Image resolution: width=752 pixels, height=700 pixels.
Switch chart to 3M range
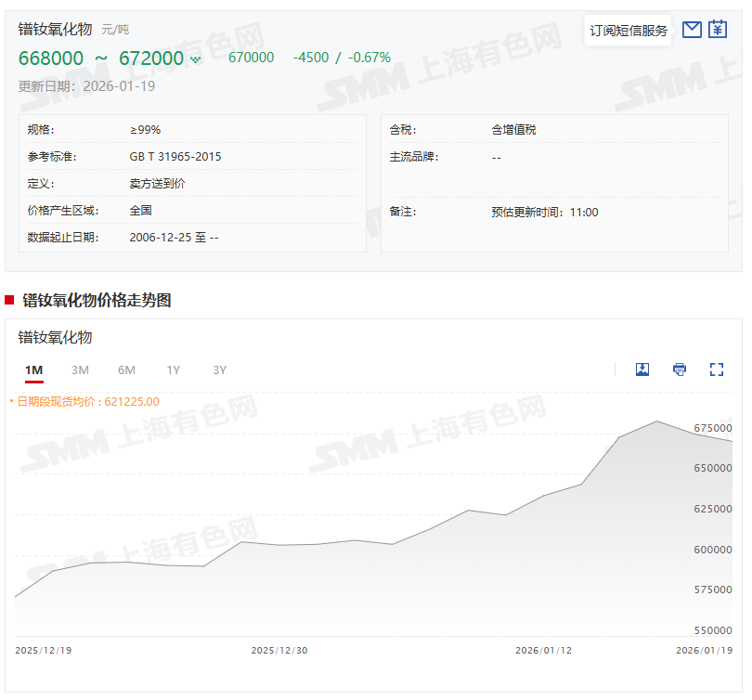click(x=81, y=370)
